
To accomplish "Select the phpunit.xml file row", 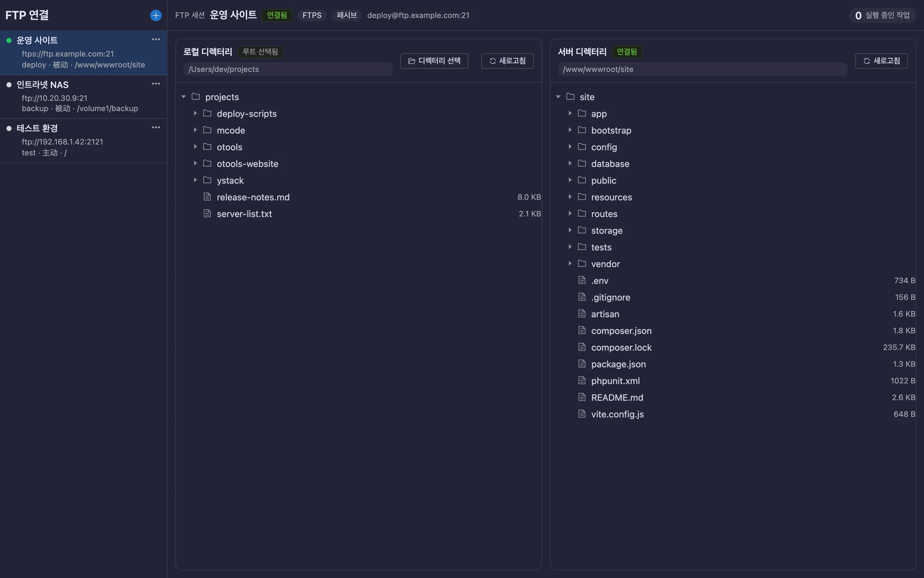I will point(733,381).
